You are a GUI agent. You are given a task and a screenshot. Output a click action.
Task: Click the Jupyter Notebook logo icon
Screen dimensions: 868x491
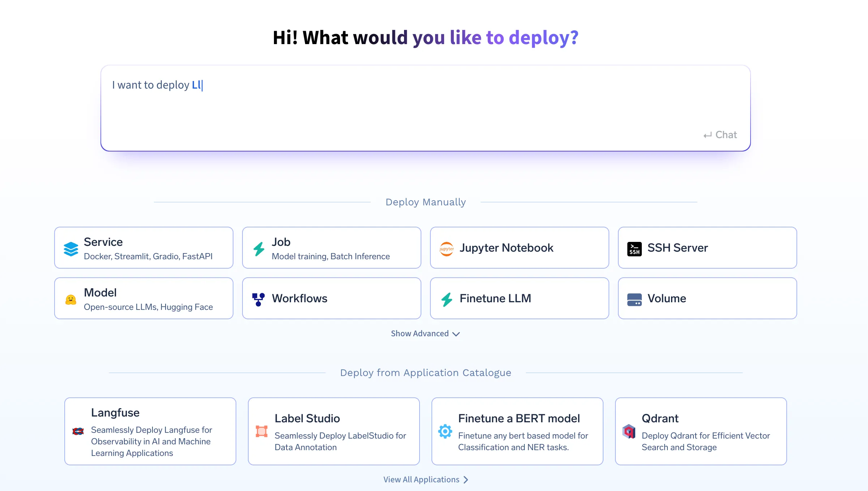(x=447, y=249)
